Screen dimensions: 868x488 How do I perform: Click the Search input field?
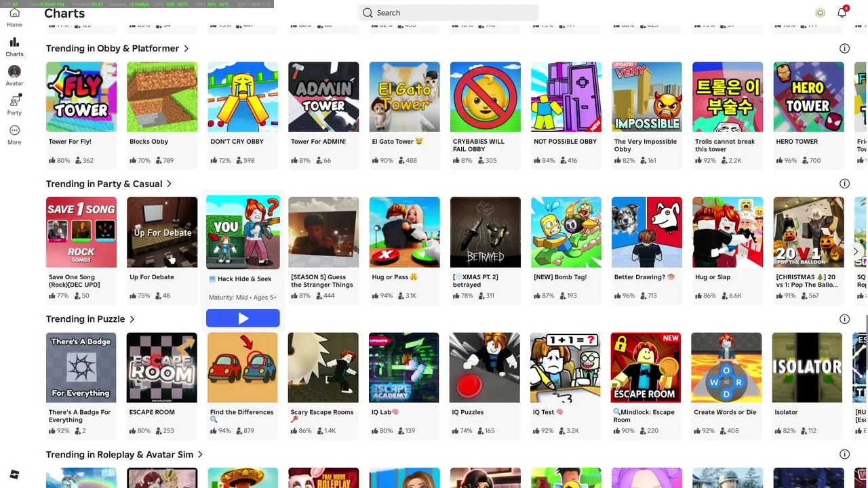point(448,12)
